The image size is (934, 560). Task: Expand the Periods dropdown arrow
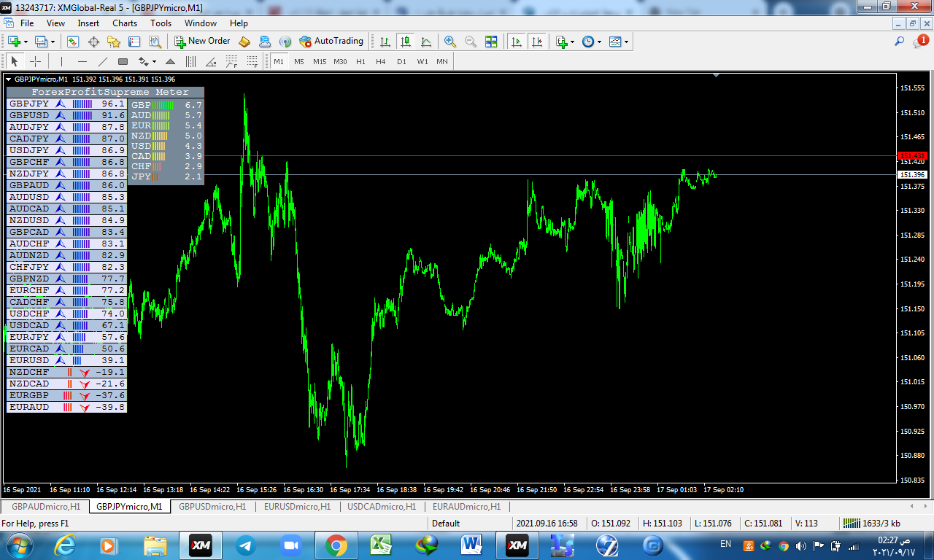(600, 42)
